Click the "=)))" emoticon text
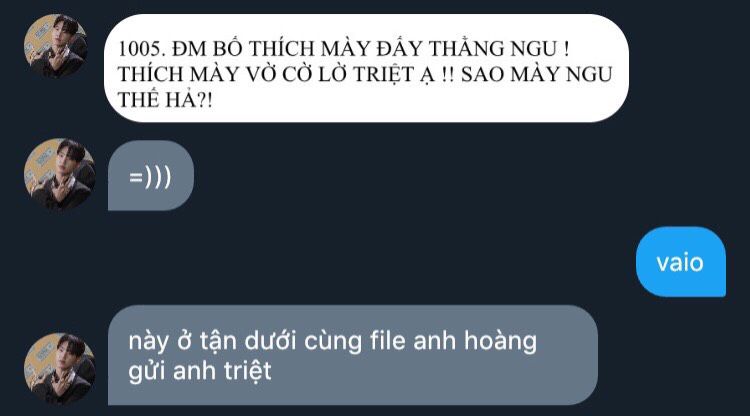This screenshot has width=750, height=416. tap(150, 177)
